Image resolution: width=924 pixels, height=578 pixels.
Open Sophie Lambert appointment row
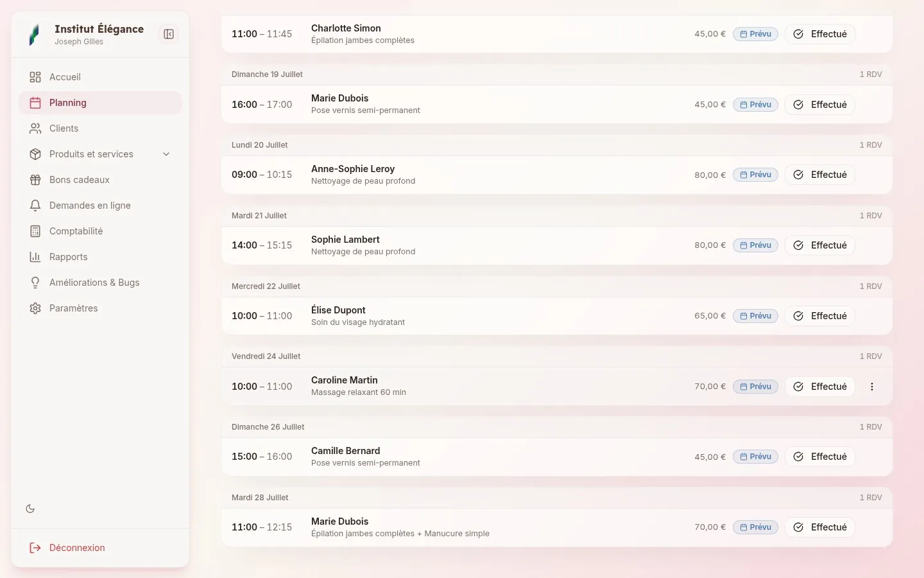(x=556, y=245)
